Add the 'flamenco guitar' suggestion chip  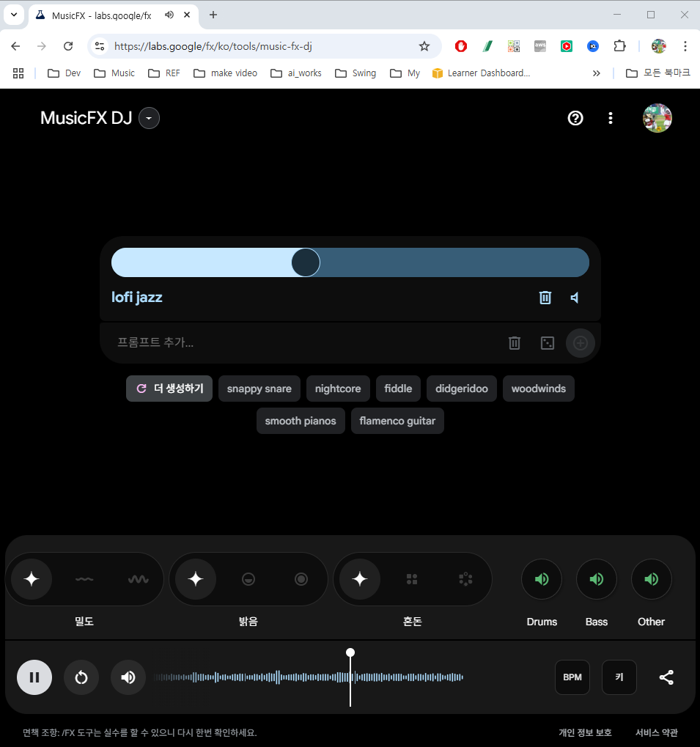pyautogui.click(x=397, y=421)
